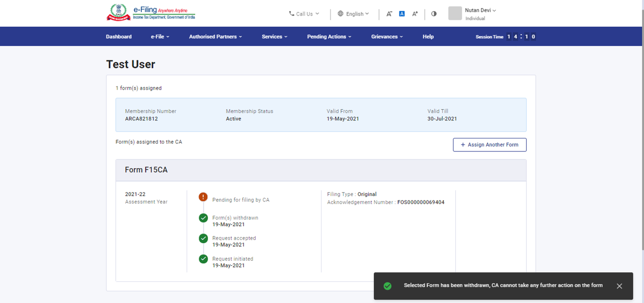
Task: Click the user profile avatar picture
Action: click(455, 14)
